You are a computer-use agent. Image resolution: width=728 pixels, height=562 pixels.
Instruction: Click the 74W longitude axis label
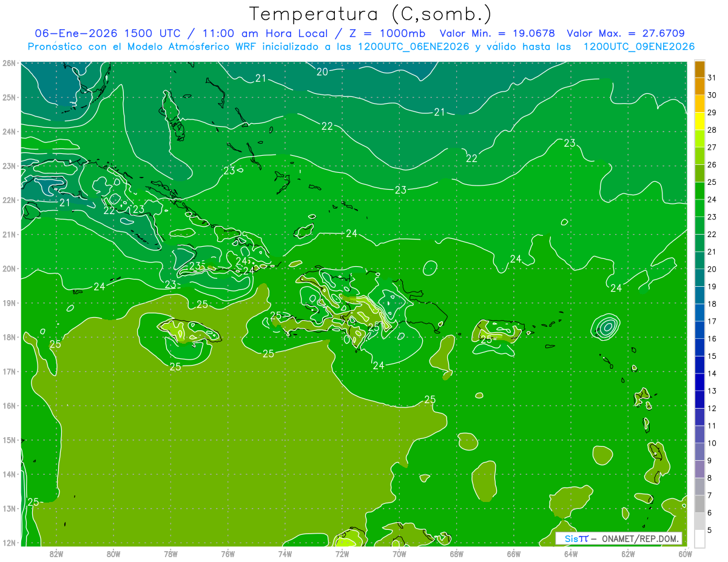(x=285, y=554)
